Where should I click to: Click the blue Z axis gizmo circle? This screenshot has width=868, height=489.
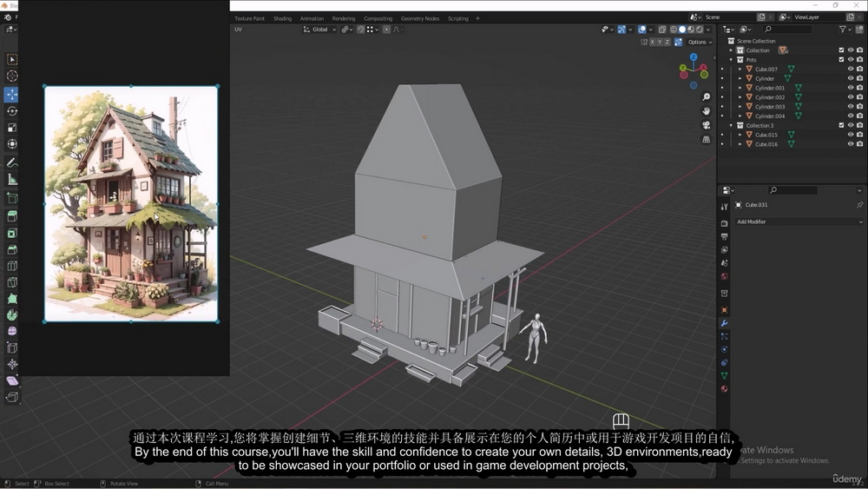coord(694,56)
